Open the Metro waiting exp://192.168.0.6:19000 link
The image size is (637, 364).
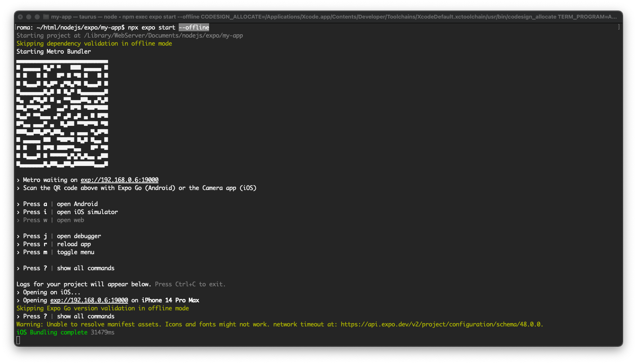point(120,180)
